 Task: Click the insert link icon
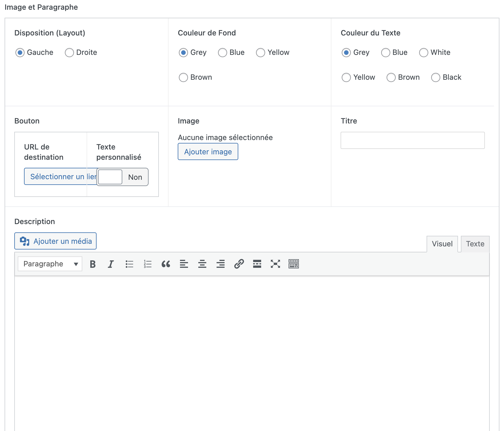coord(239,264)
